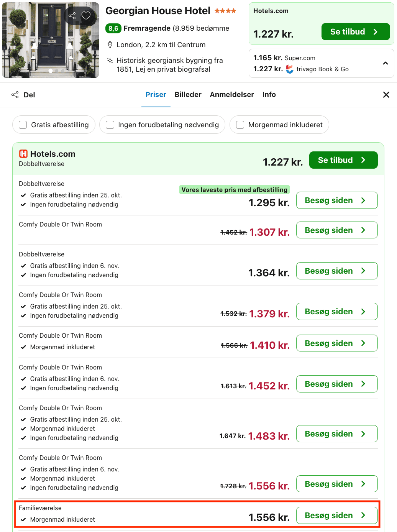Screen dimensions: 397x532
Task: Click 'London, 2.2 km til Centrum' text
Action: point(161,45)
